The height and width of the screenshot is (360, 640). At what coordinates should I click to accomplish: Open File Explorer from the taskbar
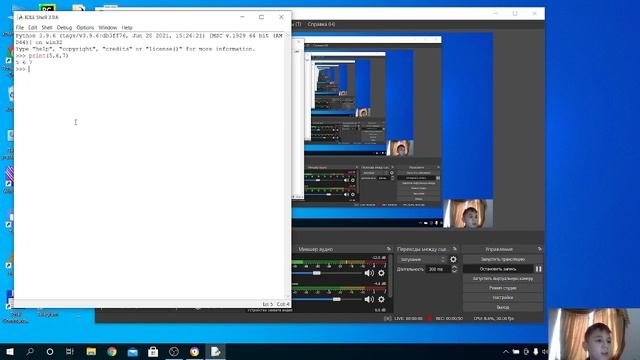tap(91, 351)
